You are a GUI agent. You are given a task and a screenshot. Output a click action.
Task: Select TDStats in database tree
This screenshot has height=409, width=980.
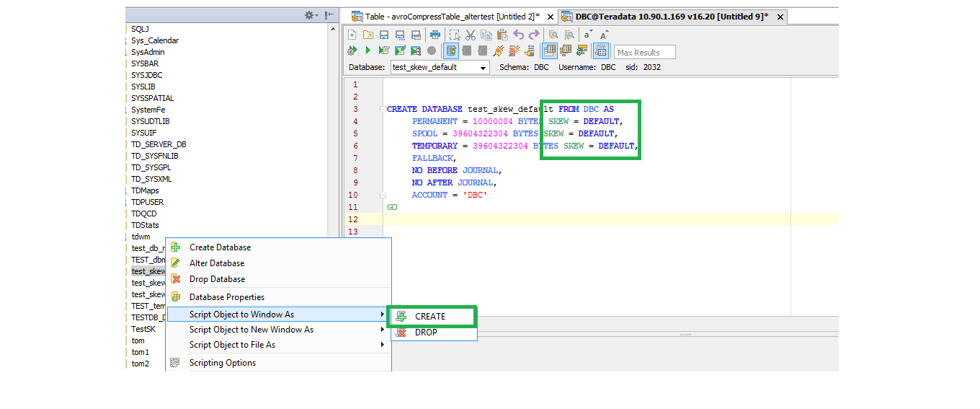[145, 225]
